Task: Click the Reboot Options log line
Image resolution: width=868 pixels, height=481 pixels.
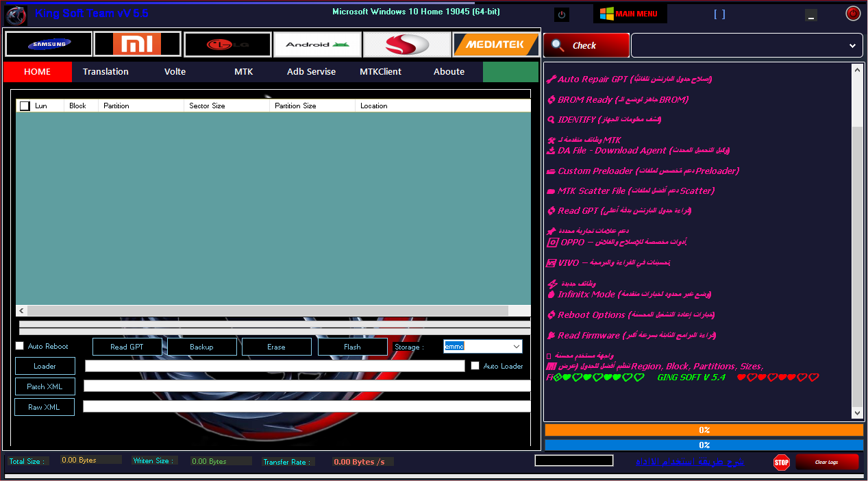Action: [x=632, y=315]
